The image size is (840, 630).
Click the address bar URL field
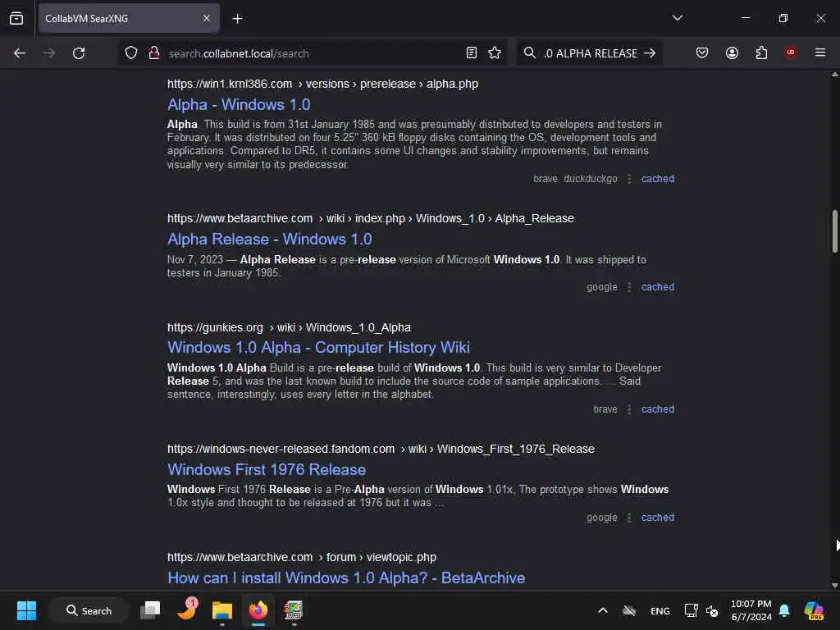(x=311, y=53)
